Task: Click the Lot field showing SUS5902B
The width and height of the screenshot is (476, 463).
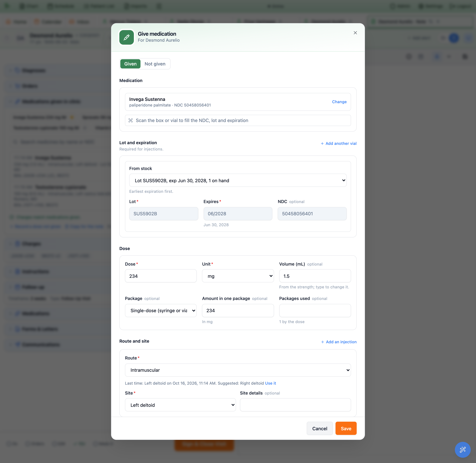Action: click(164, 214)
